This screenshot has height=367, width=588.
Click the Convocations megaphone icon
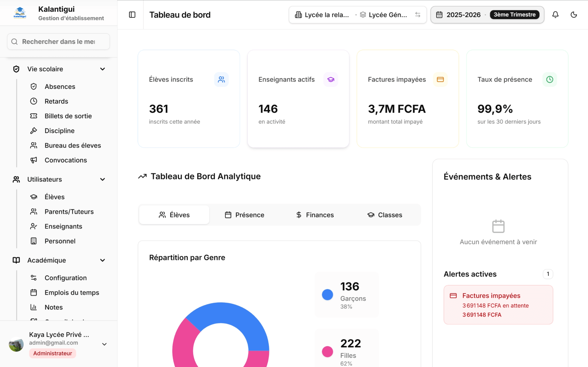[33, 160]
